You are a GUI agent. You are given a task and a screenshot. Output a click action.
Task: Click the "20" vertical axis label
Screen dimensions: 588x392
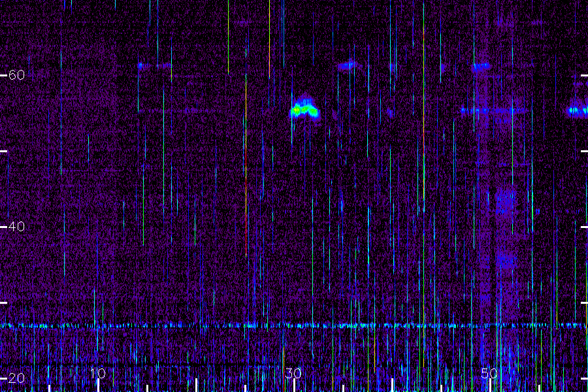(x=16, y=378)
